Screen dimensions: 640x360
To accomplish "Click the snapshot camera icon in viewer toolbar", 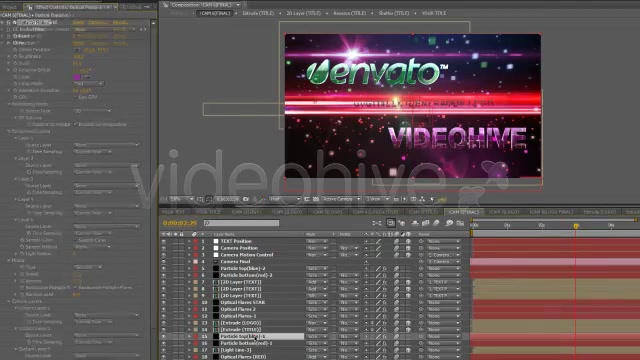I will tap(246, 199).
